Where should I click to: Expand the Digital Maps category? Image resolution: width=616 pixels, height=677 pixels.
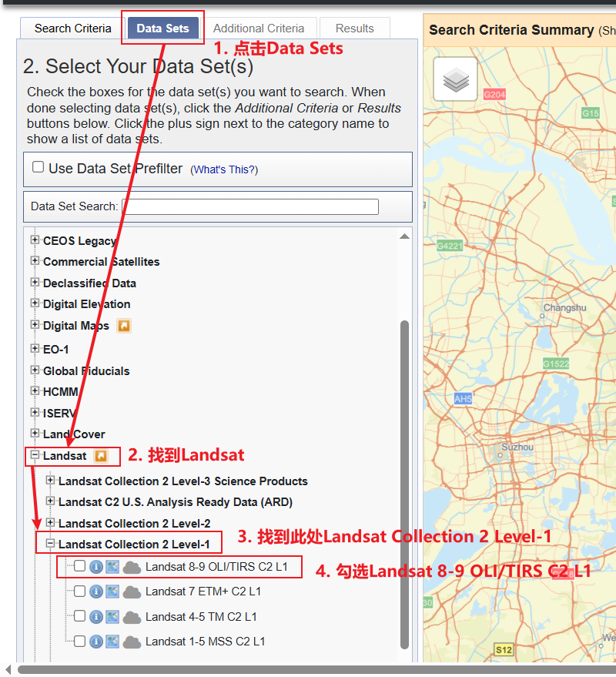[x=35, y=324]
